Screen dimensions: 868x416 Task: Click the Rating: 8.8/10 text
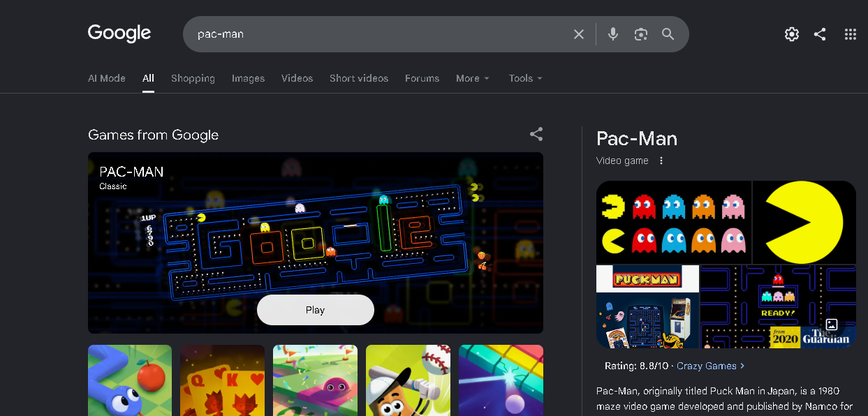pyautogui.click(x=636, y=366)
